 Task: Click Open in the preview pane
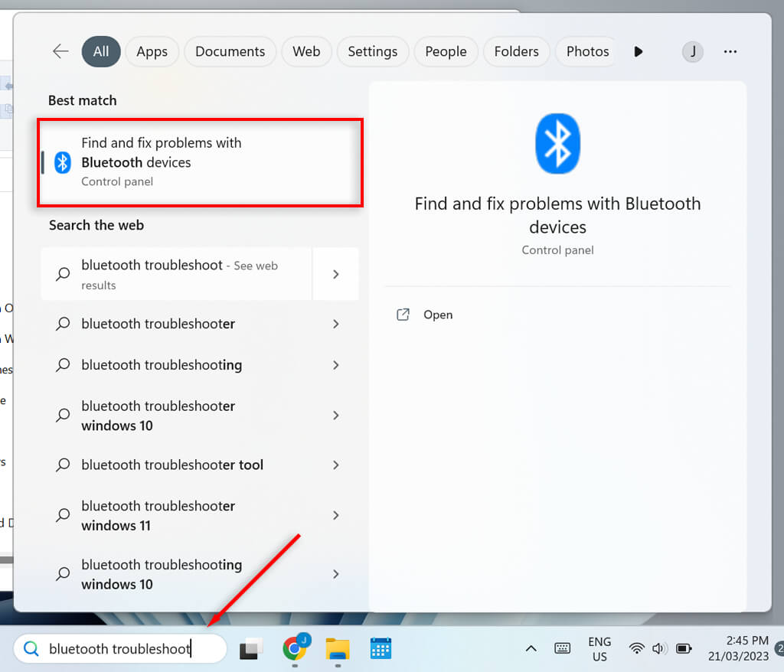(437, 315)
